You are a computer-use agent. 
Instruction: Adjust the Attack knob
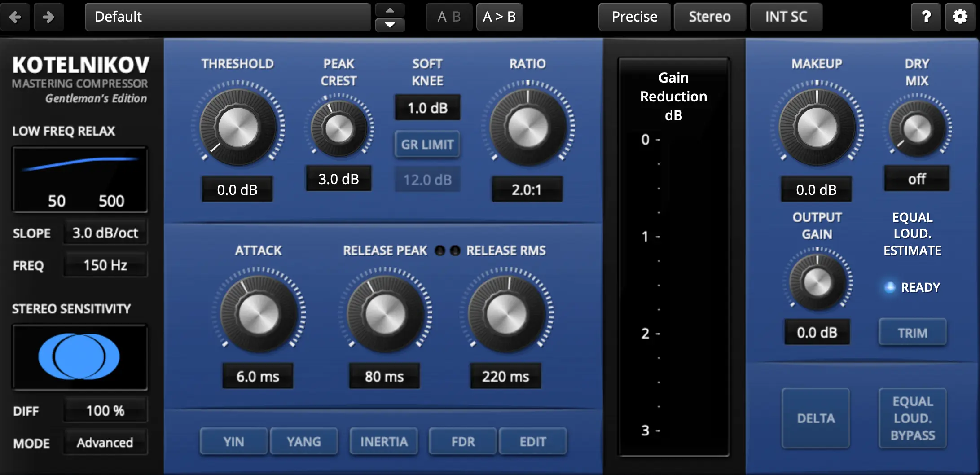[x=258, y=314]
